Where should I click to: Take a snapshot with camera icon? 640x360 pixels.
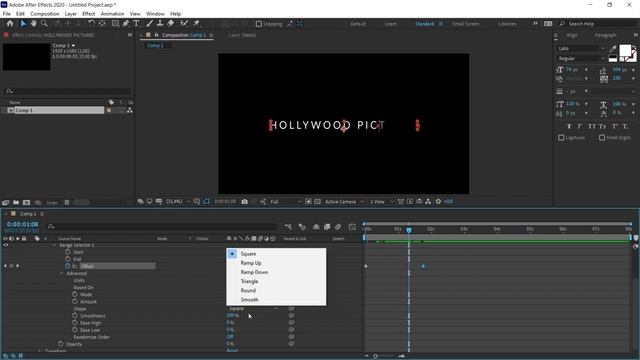click(244, 202)
